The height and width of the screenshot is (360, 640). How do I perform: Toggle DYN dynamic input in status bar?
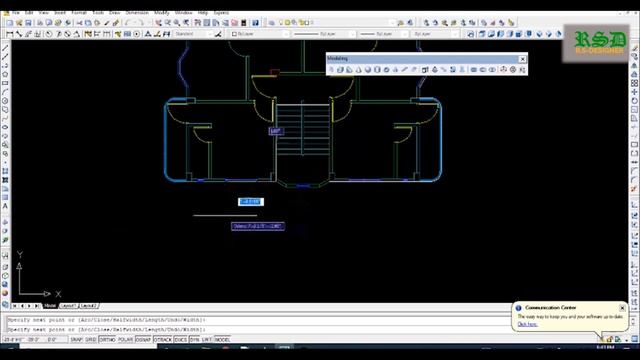click(x=194, y=340)
